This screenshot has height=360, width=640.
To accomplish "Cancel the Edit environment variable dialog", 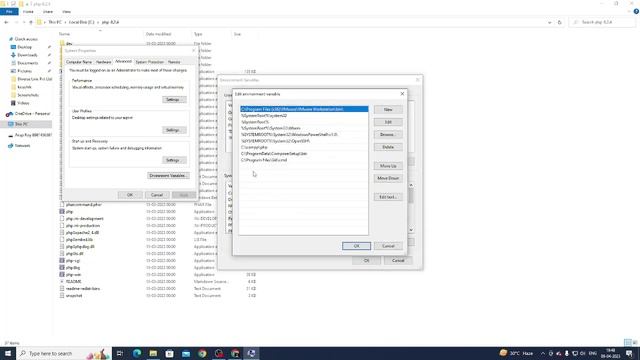I will coord(388,246).
